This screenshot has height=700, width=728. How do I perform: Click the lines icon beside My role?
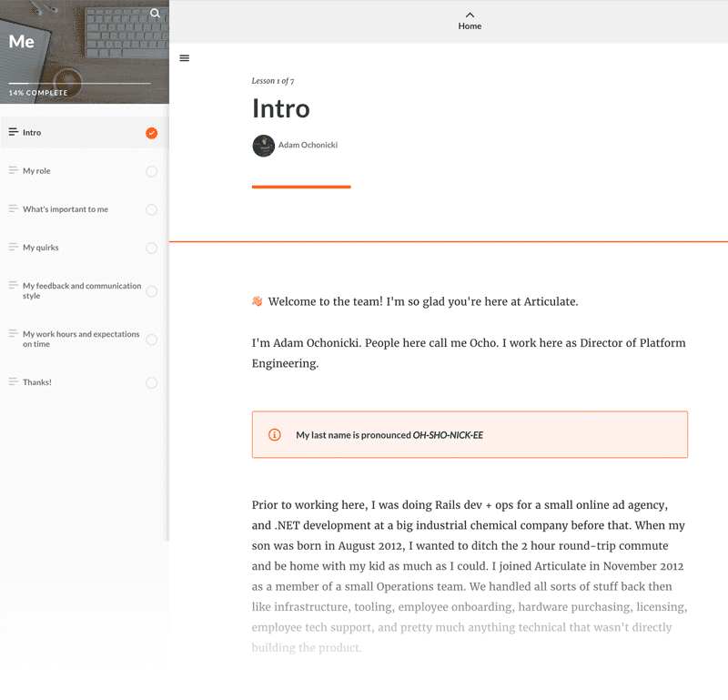(x=14, y=170)
